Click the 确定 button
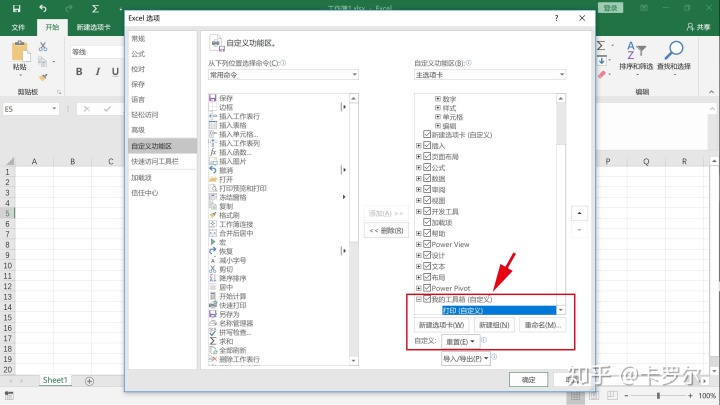This screenshot has height=405, width=720. point(529,380)
